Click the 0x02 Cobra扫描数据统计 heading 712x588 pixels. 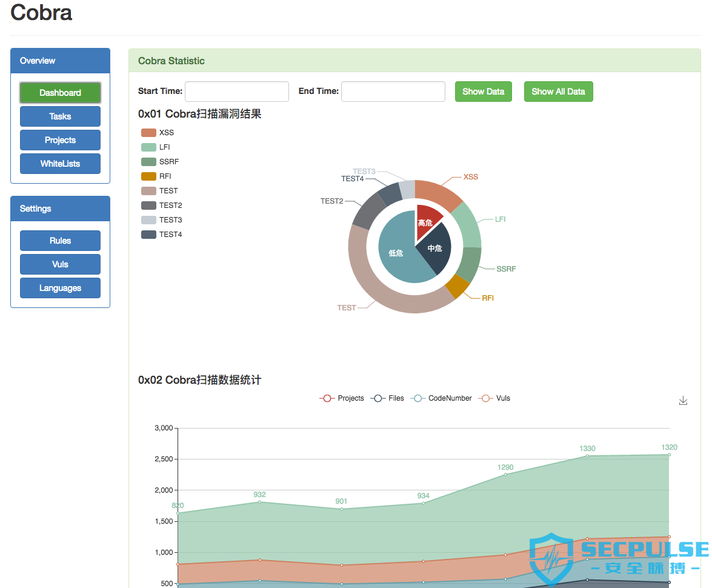coord(200,380)
